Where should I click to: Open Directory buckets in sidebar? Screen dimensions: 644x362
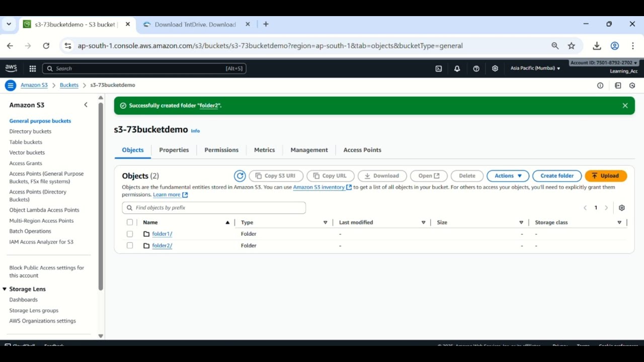pos(30,131)
